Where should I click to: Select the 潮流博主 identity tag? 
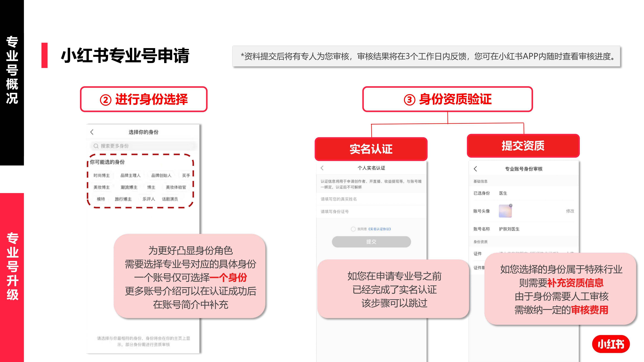coord(129,187)
